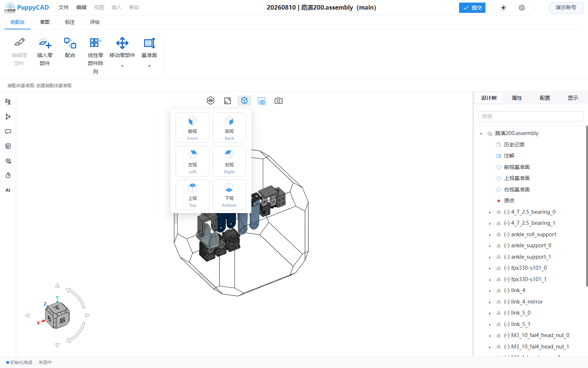Open the AI assistant sidebar
The image size is (588, 368).
point(8,190)
